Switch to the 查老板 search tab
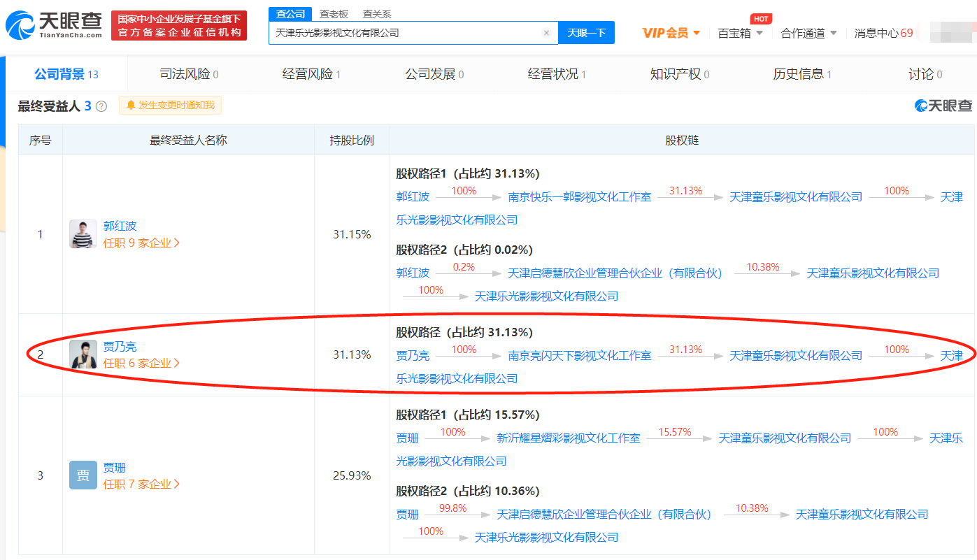 334,14
